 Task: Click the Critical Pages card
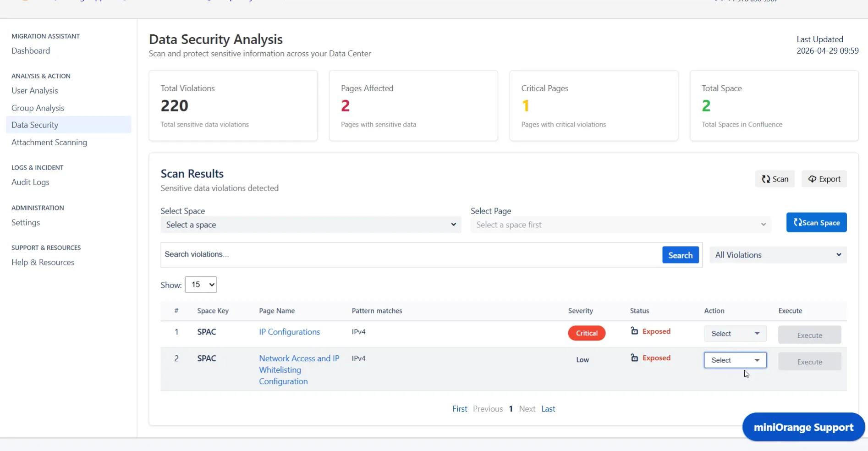coord(594,105)
